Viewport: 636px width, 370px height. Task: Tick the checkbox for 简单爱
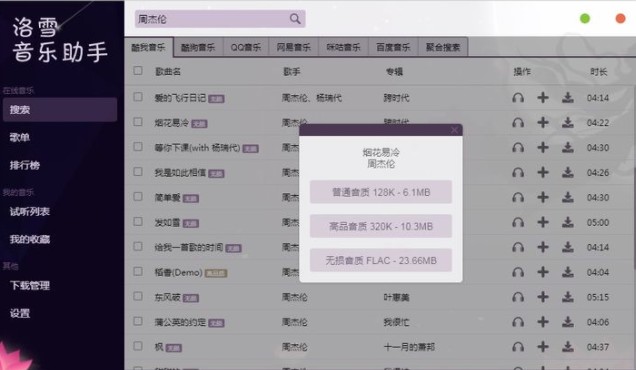click(x=138, y=196)
